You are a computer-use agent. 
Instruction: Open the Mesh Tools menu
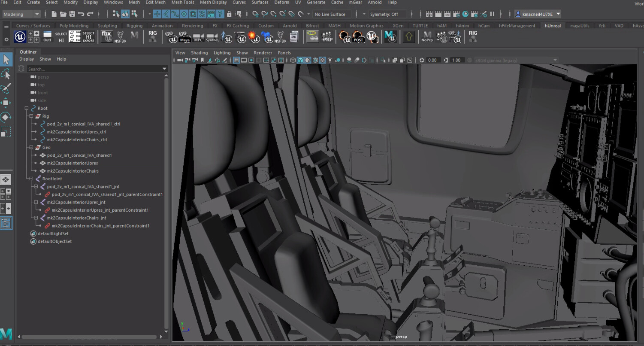pos(183,3)
